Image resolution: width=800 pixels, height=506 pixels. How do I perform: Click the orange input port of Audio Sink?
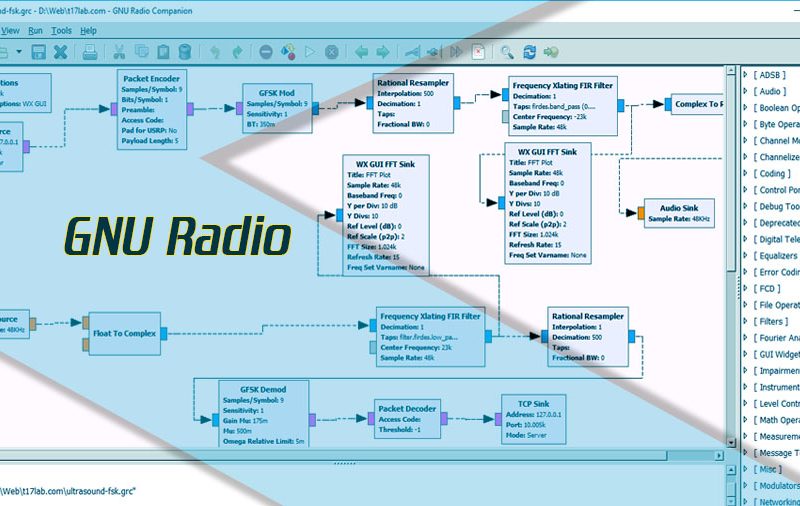(x=641, y=213)
